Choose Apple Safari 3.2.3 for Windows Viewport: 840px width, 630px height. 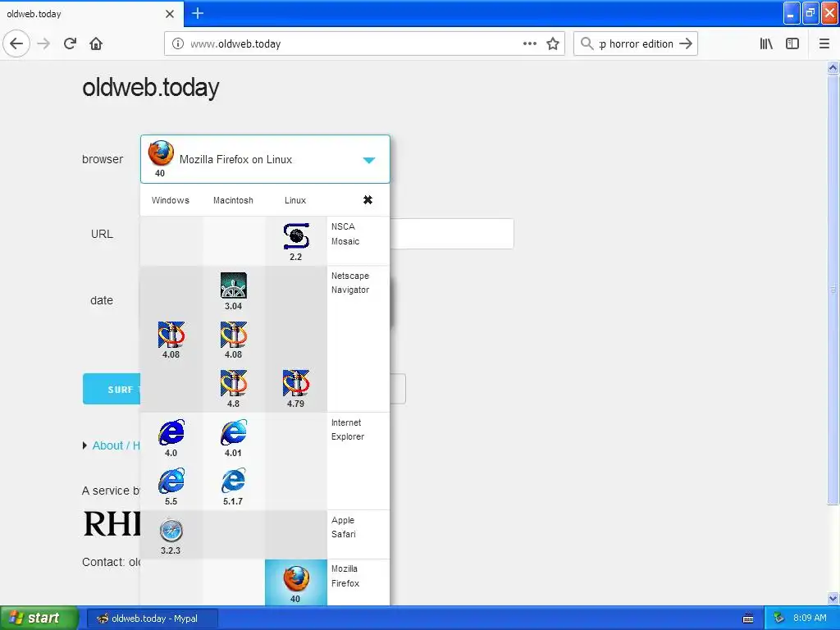click(x=171, y=536)
